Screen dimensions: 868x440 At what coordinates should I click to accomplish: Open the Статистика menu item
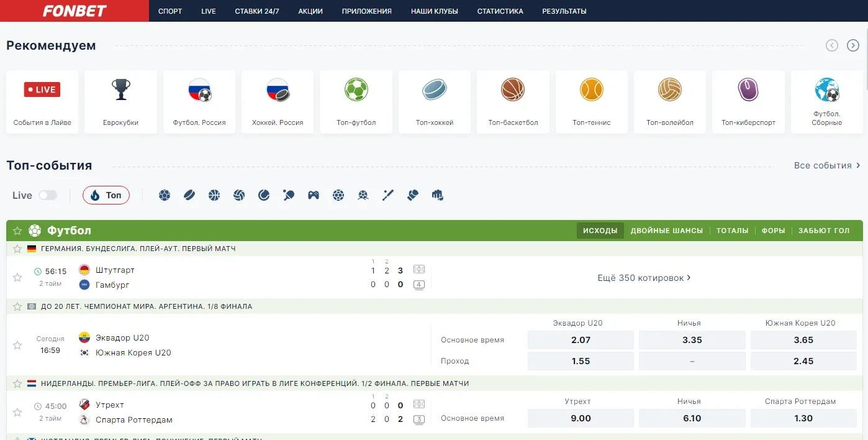[x=500, y=11]
